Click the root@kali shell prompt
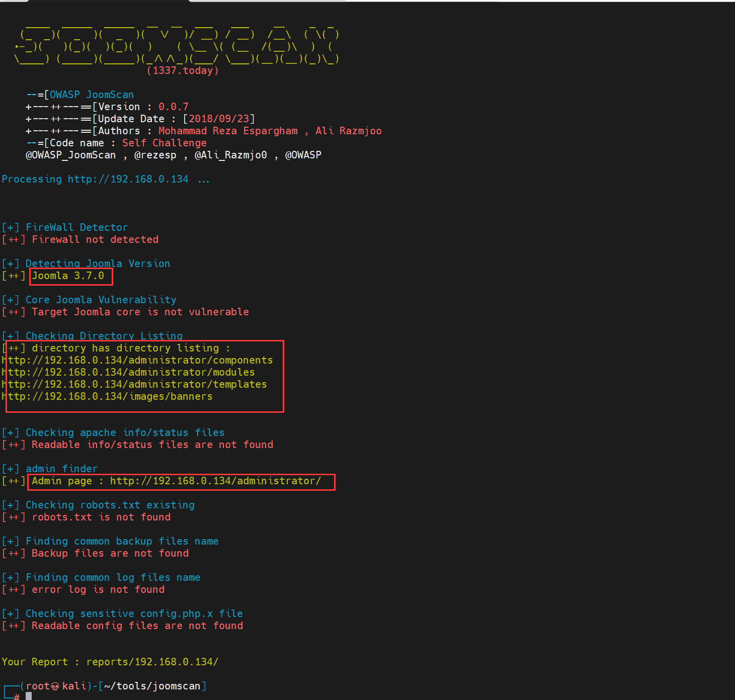Screen dimensions: 735x700 [56, 686]
